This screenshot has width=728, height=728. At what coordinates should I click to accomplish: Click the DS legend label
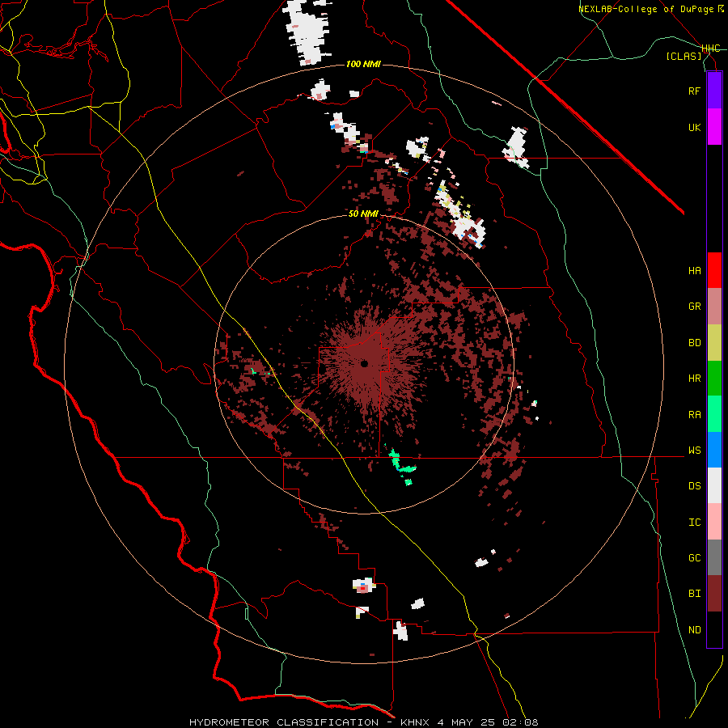[694, 485]
